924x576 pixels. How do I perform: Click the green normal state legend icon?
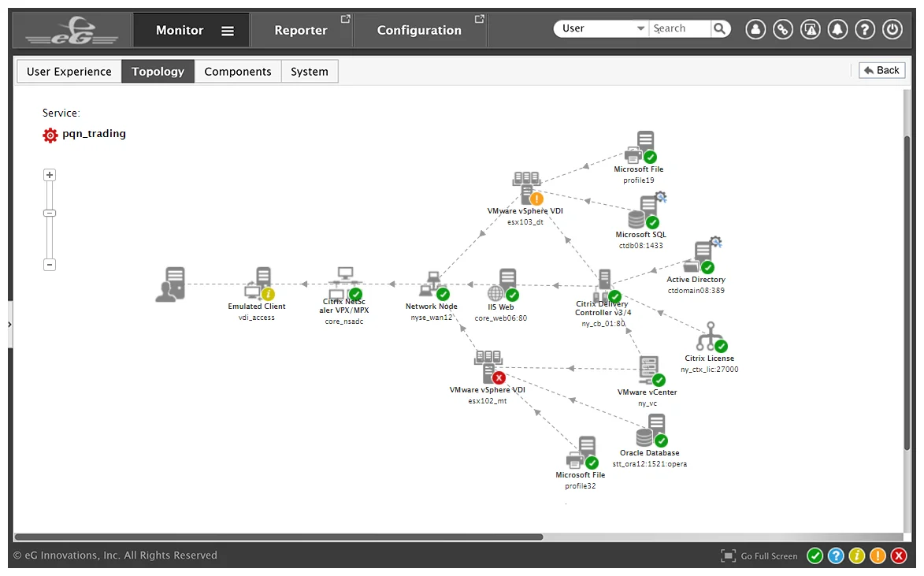815,556
